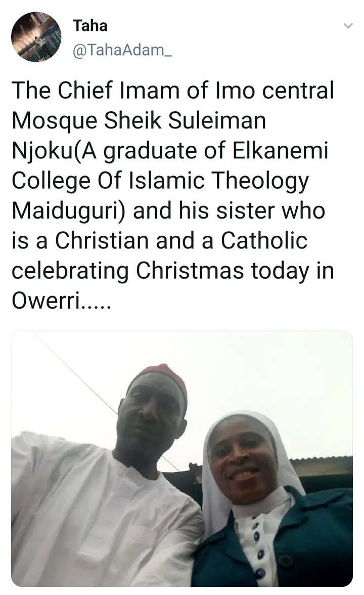
Task: Click the phrase "Imo central" in the tweet
Action: (x=275, y=90)
